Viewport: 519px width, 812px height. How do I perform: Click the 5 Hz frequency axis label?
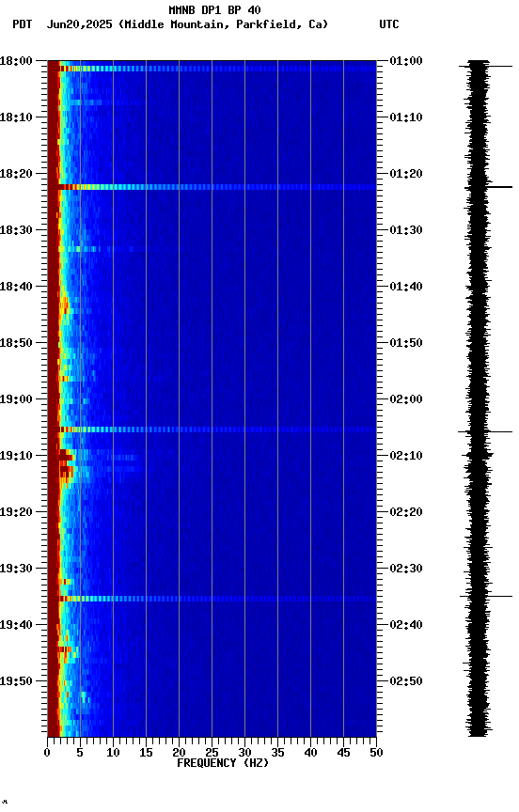click(80, 753)
